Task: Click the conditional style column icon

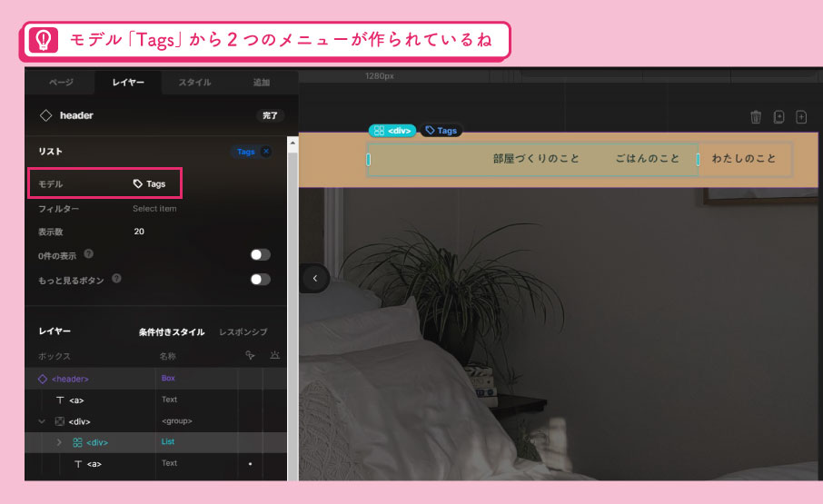Action: coord(251,355)
